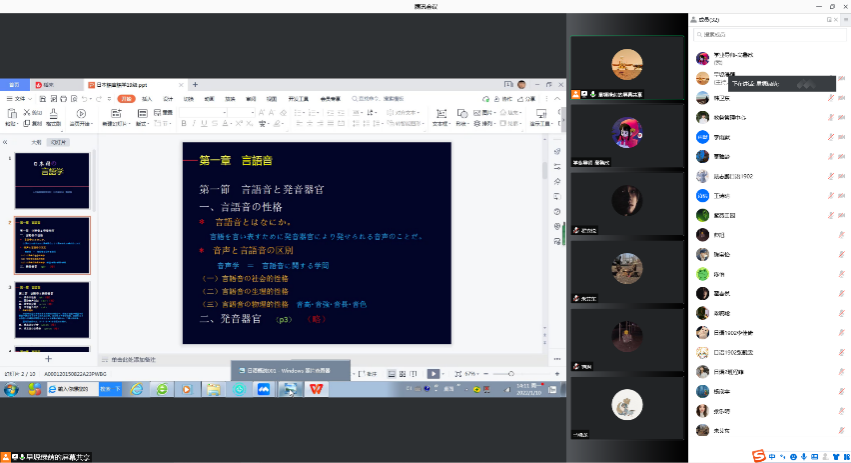
Task: Collapse the slide thumbnail panel
Action: 7,142
